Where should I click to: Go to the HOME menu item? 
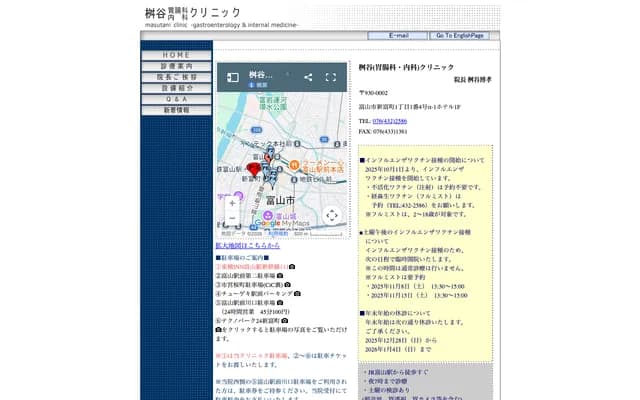[x=176, y=55]
